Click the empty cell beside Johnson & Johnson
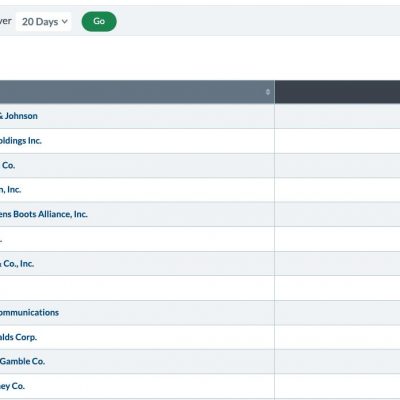 click(x=337, y=116)
